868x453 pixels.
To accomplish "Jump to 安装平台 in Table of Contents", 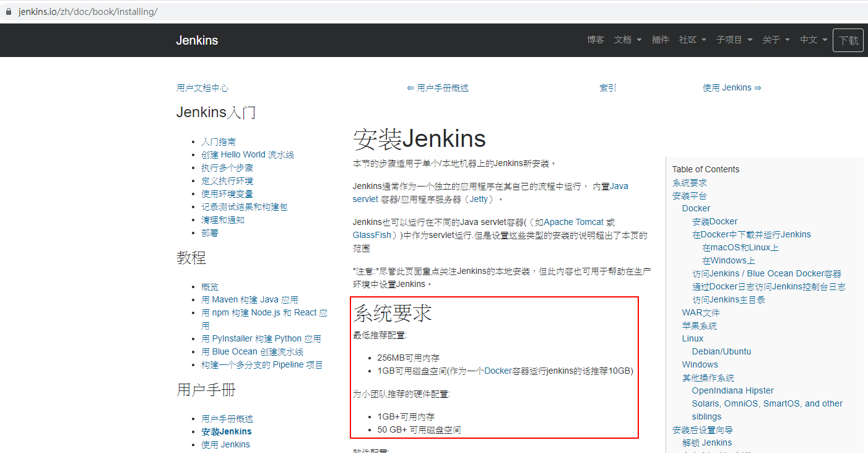I will (x=690, y=196).
